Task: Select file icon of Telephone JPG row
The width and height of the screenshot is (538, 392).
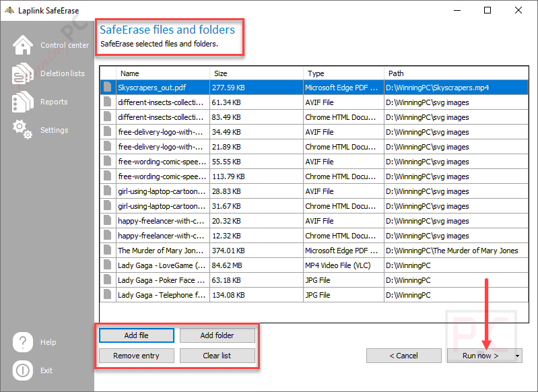Action: click(108, 294)
